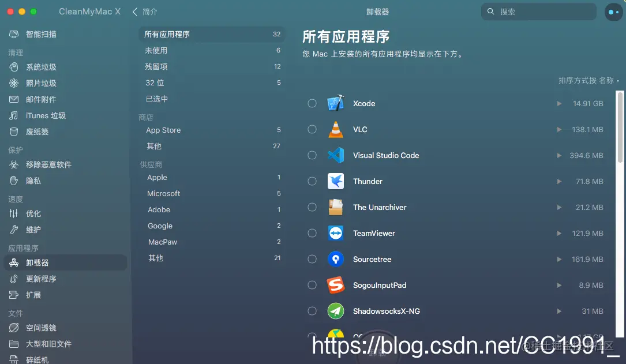Select Large & Old Files (大型和旧文件) folder icon
The width and height of the screenshot is (626, 364).
[14, 344]
